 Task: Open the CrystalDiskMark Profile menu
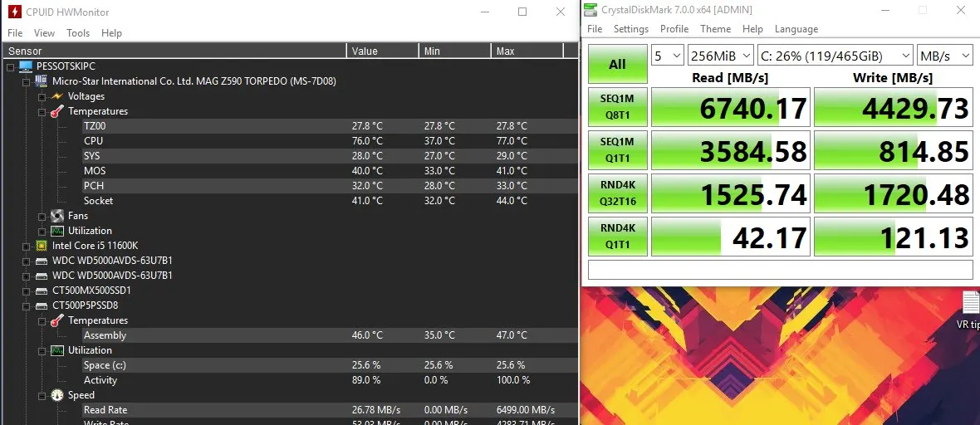(x=674, y=29)
